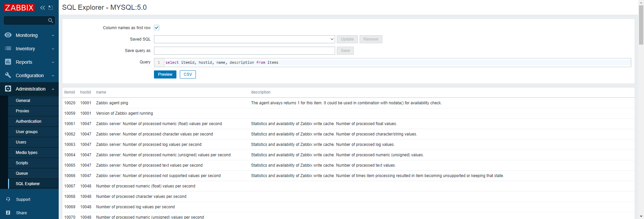Select SQL Explorer menu item
The image size is (644, 219).
click(x=33, y=184)
